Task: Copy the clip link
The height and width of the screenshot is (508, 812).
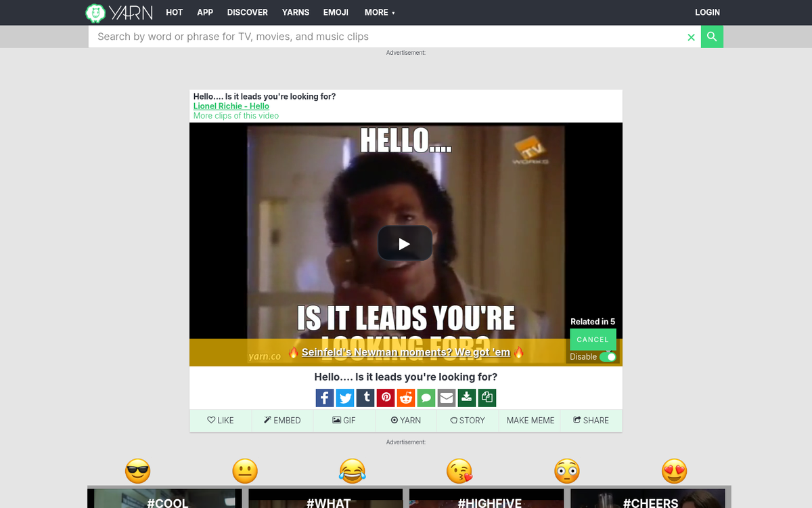Action: [x=487, y=398]
